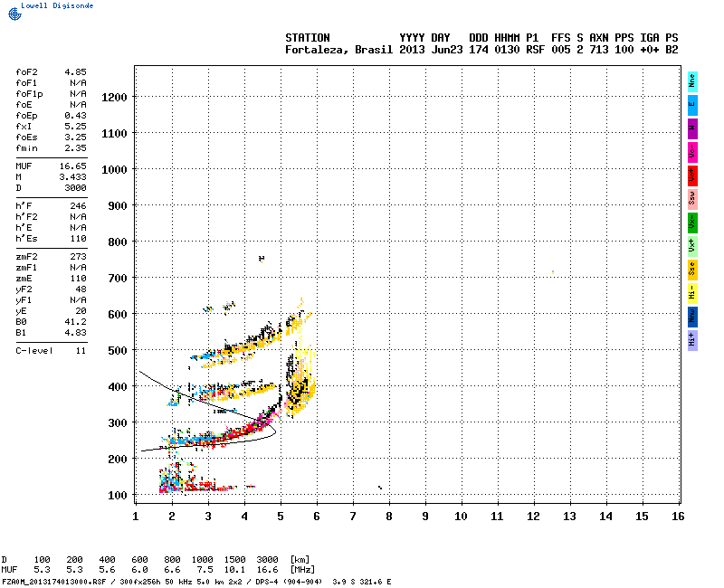This screenshot has width=724, height=588.
Task: Click the 1200 km height axis label
Action: click(114, 98)
